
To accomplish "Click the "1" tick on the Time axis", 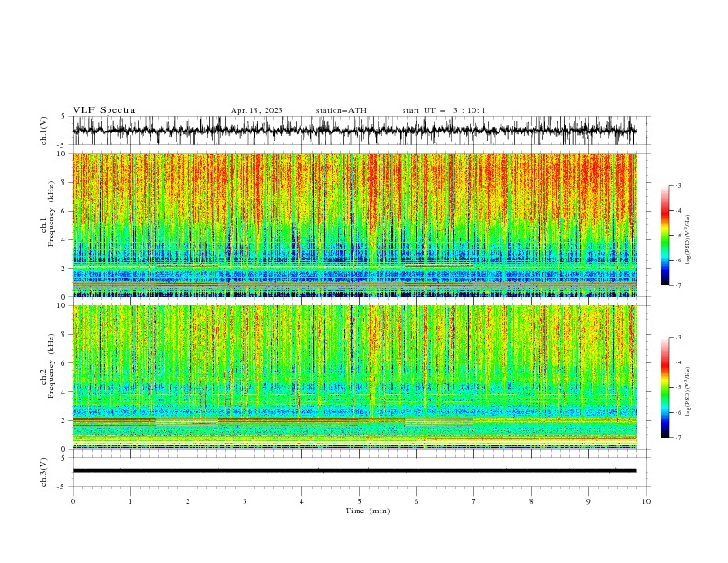I will [130, 501].
